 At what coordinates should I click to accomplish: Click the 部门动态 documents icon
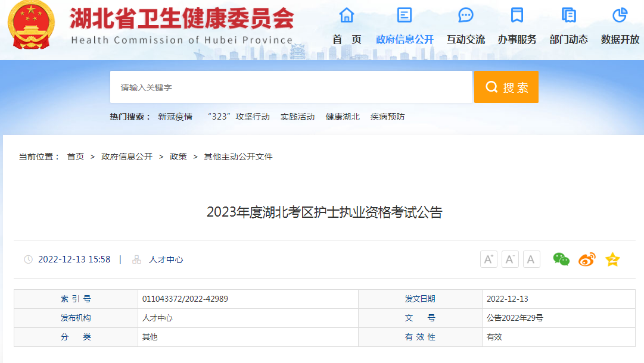pyautogui.click(x=568, y=15)
